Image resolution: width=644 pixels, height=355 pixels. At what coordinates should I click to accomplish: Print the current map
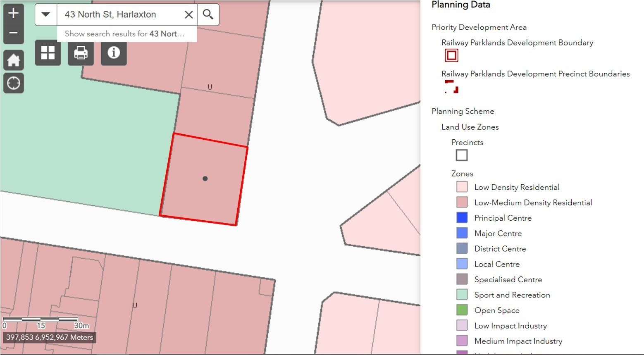(81, 53)
